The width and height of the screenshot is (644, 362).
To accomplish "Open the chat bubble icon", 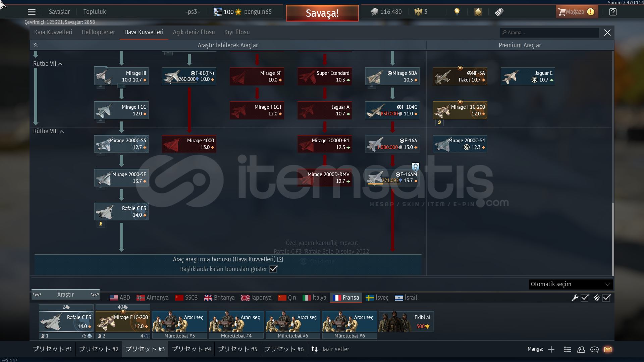I will pyautogui.click(x=594, y=350).
